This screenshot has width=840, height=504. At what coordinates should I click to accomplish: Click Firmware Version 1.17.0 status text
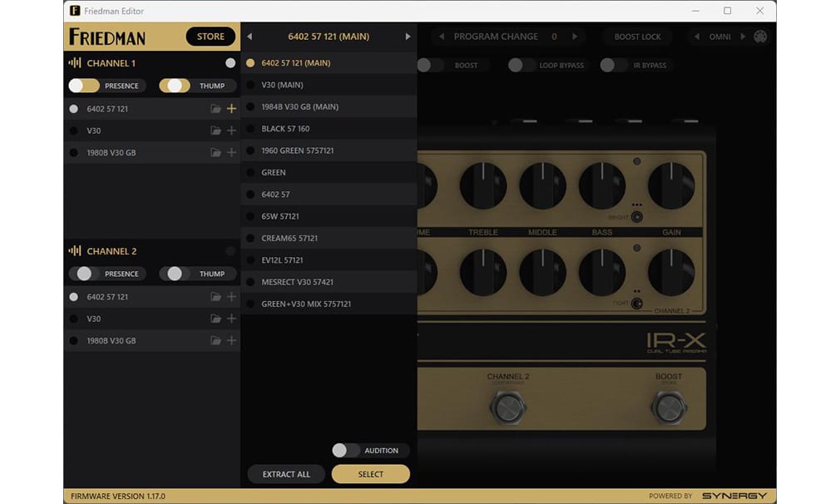pyautogui.click(x=118, y=496)
